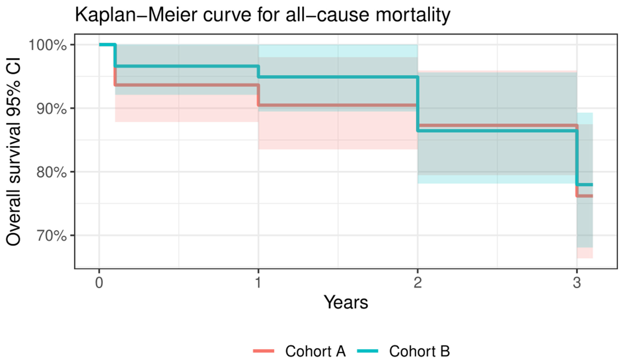Viewport: 622px width, 364px height.
Task: Click Cohort A curve between years 1 and 2
Action: 338,105
